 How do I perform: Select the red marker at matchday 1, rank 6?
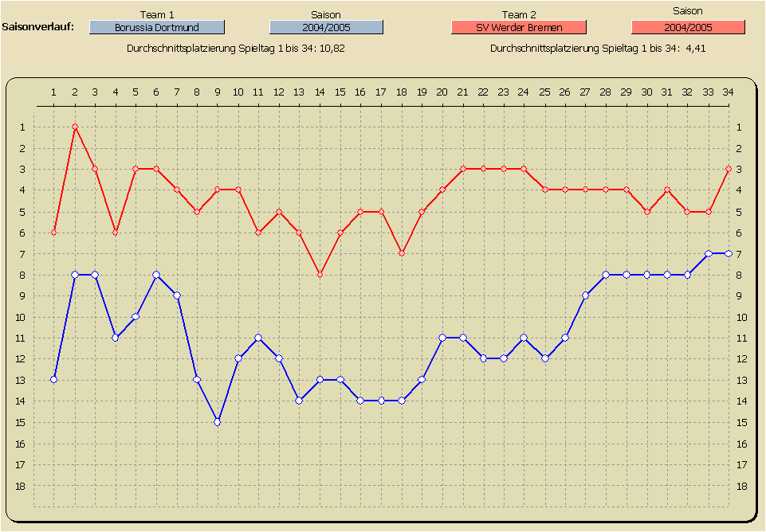[53, 233]
